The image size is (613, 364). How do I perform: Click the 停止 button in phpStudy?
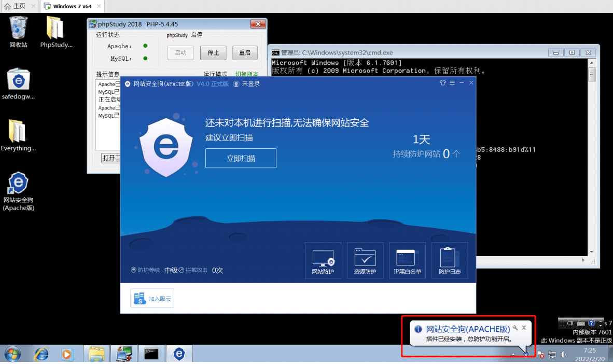tap(213, 53)
